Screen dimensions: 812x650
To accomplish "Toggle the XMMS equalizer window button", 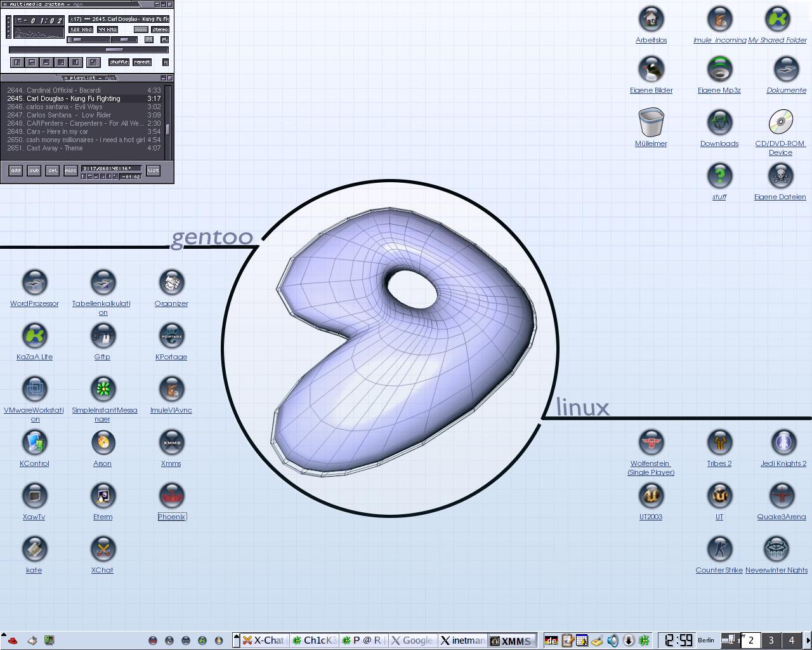I will pyautogui.click(x=149, y=39).
